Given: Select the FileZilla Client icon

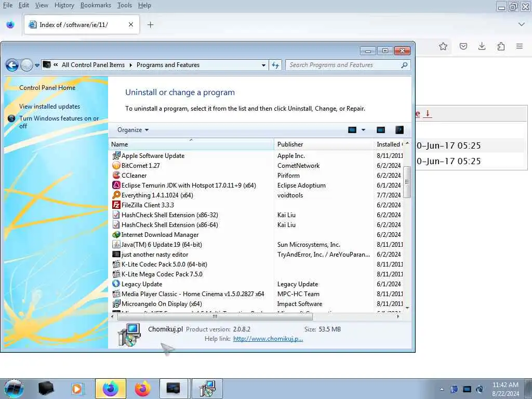Looking at the screenshot, I should [116, 205].
